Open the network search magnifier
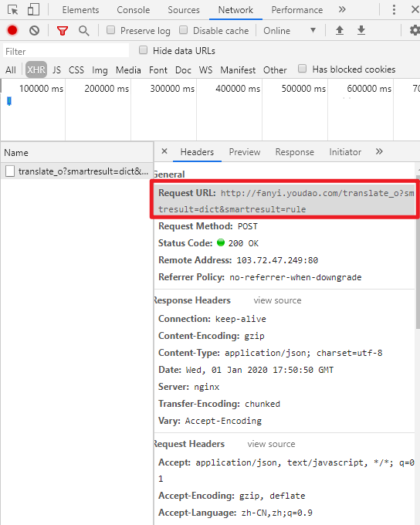The image size is (420, 525). click(83, 31)
